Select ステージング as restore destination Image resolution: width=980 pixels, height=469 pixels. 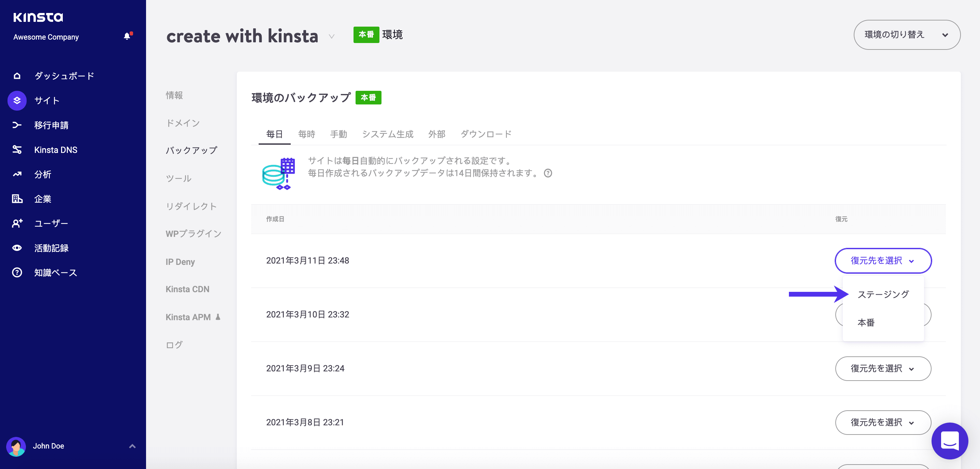click(x=883, y=294)
